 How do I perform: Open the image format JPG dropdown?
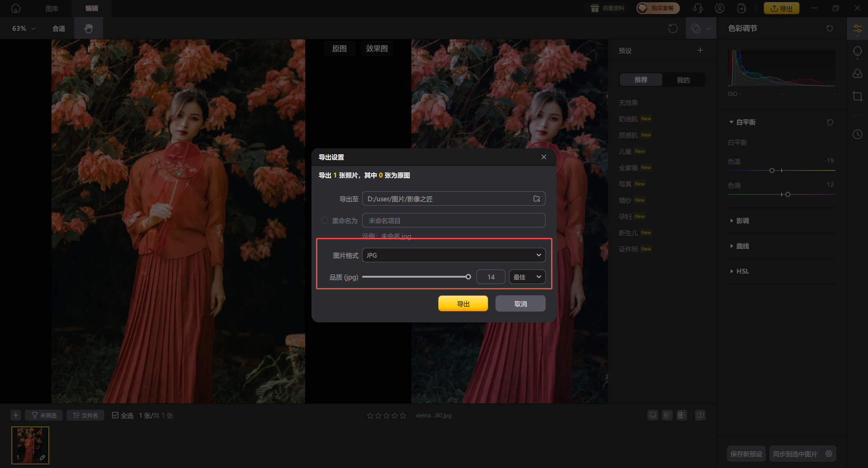453,255
